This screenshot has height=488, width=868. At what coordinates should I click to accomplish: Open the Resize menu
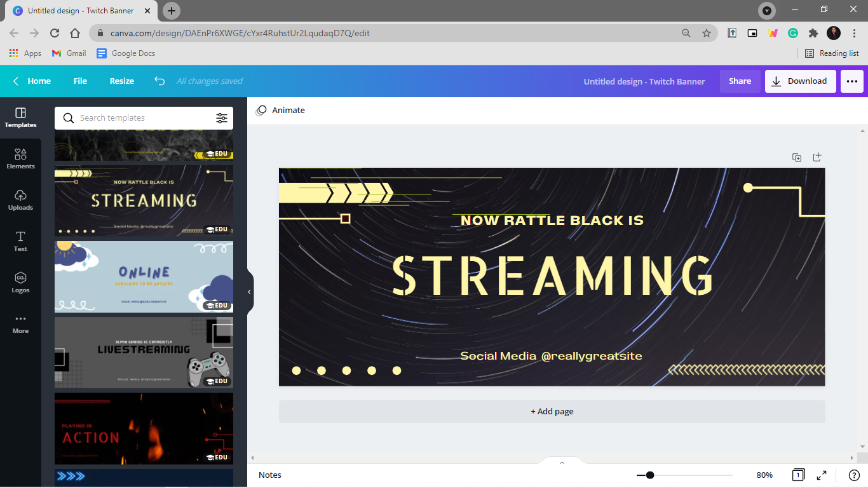click(122, 81)
